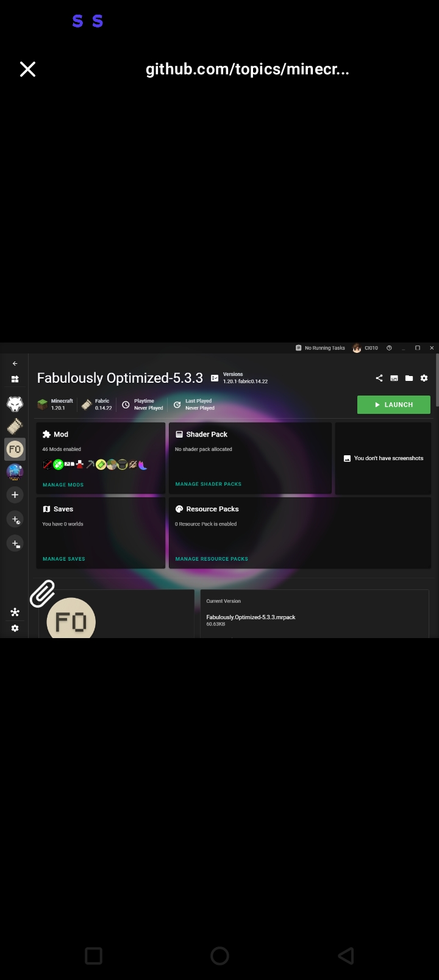Select the Fabric scroll instance in sidebar
The width and height of the screenshot is (439, 980).
(15, 426)
